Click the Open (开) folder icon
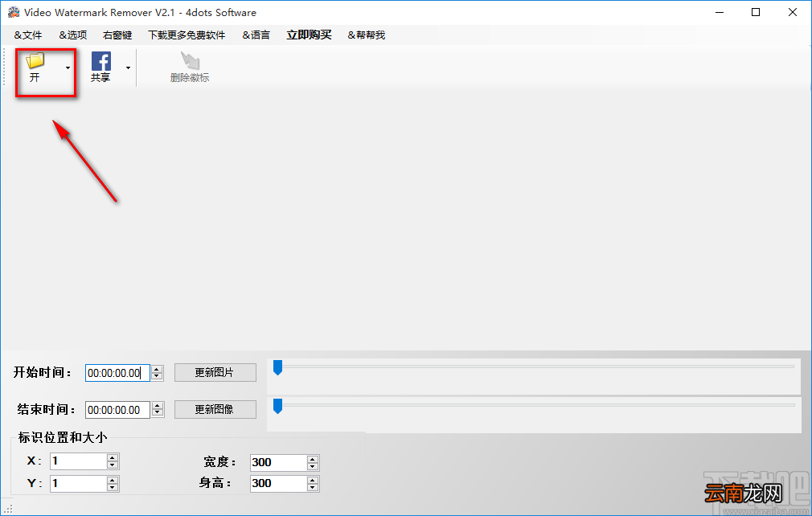 (x=35, y=61)
